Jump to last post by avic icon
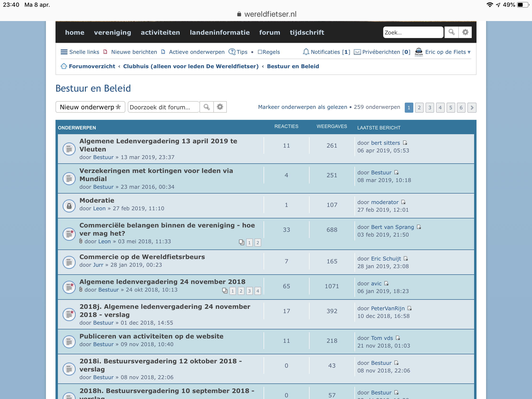532x399 pixels. pos(386,283)
